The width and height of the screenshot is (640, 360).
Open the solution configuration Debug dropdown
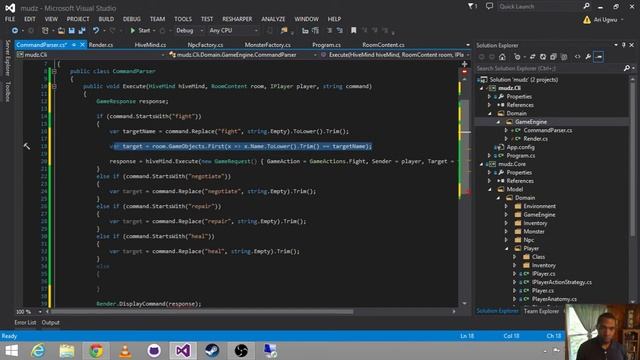click(x=190, y=31)
